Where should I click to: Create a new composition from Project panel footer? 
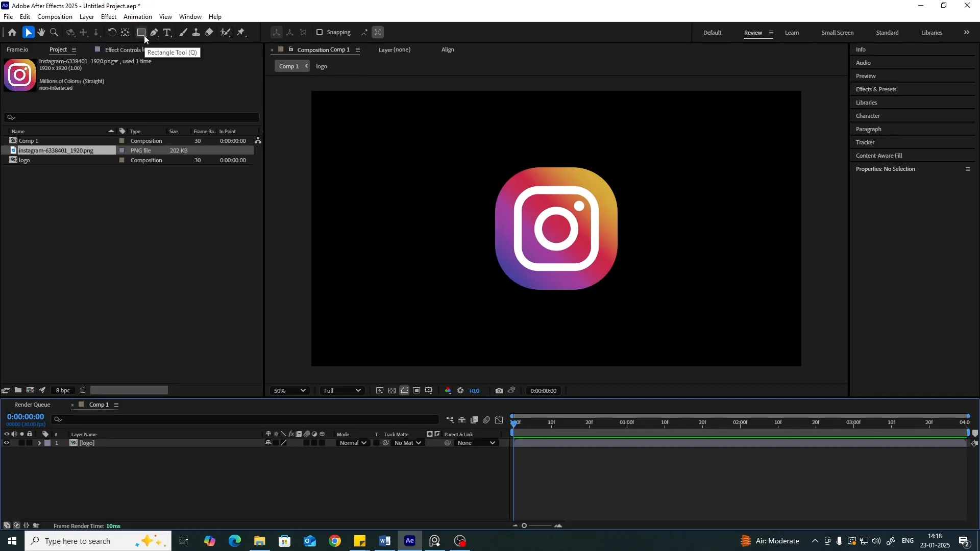click(x=30, y=390)
